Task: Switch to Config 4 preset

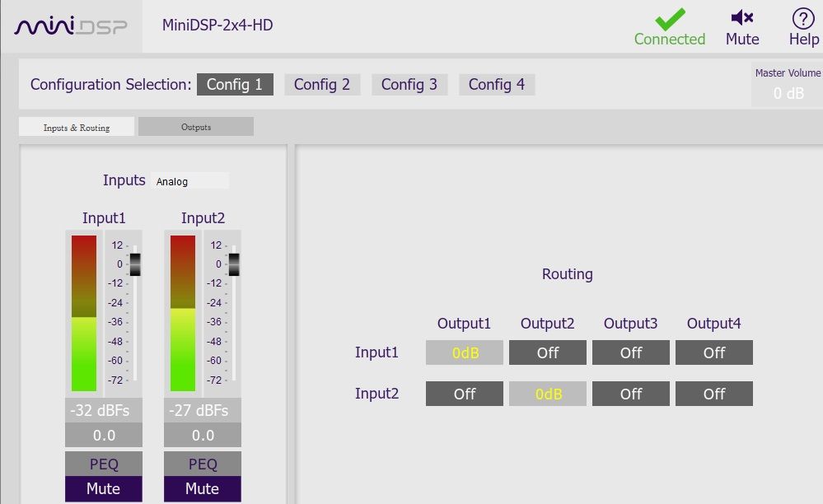Action: 497,85
